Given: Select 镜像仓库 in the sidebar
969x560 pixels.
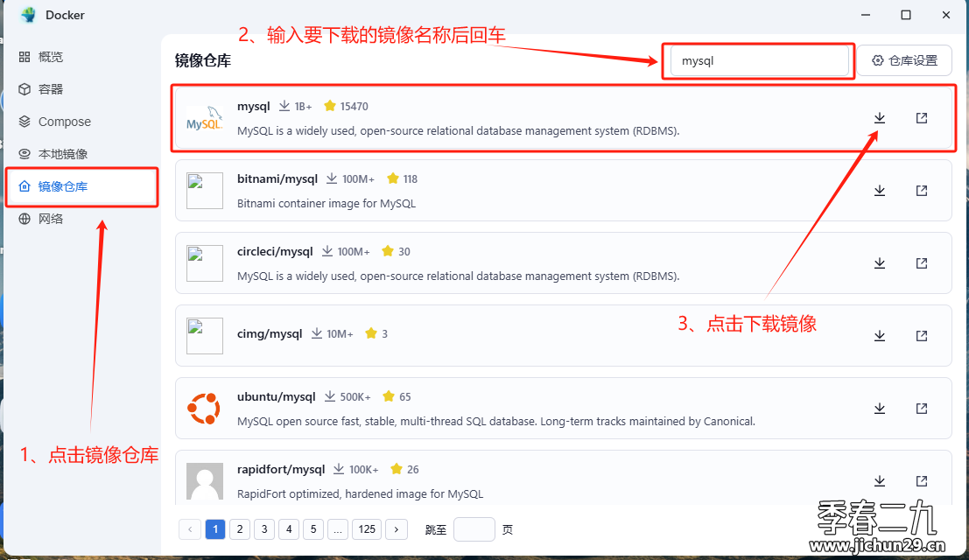Looking at the screenshot, I should pos(81,186).
